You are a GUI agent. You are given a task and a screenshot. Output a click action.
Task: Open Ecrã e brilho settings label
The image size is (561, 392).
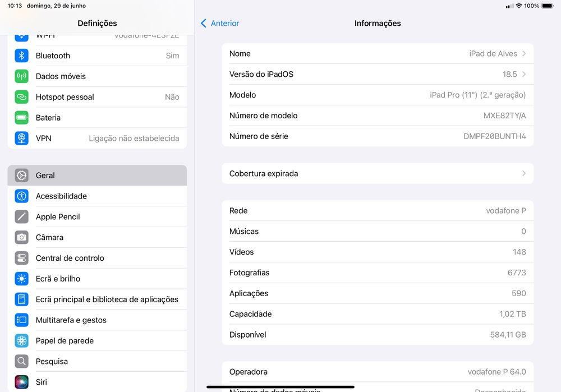pos(58,279)
